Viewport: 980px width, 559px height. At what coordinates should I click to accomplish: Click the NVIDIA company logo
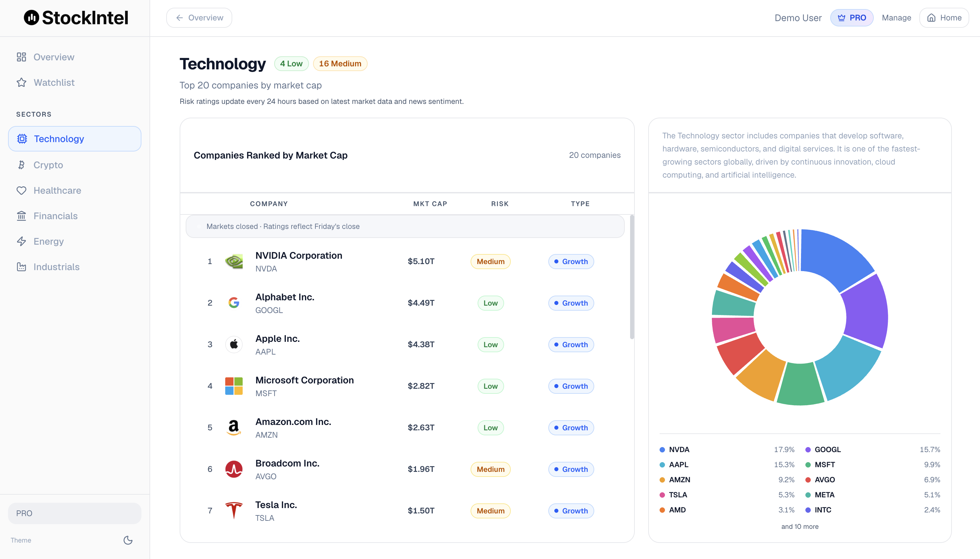(x=234, y=261)
